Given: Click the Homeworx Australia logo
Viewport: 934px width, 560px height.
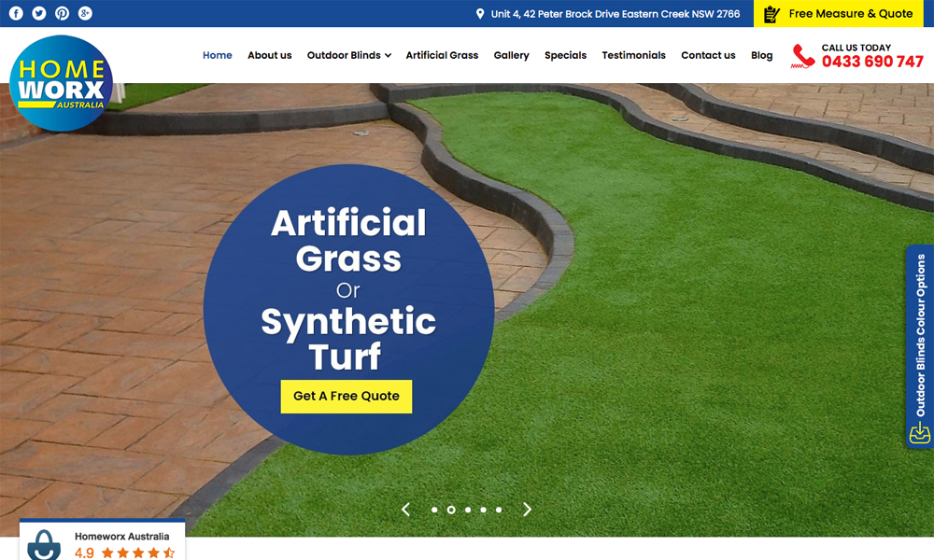Looking at the screenshot, I should [61, 82].
